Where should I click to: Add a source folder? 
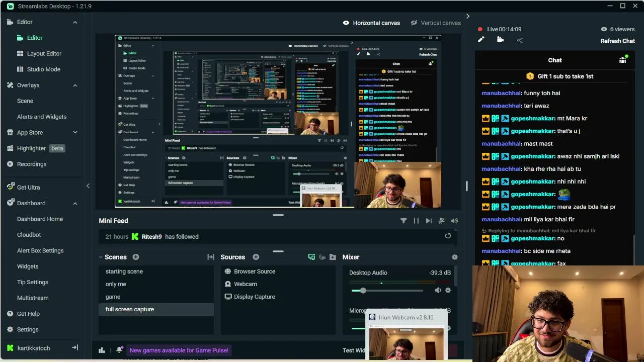(333, 257)
